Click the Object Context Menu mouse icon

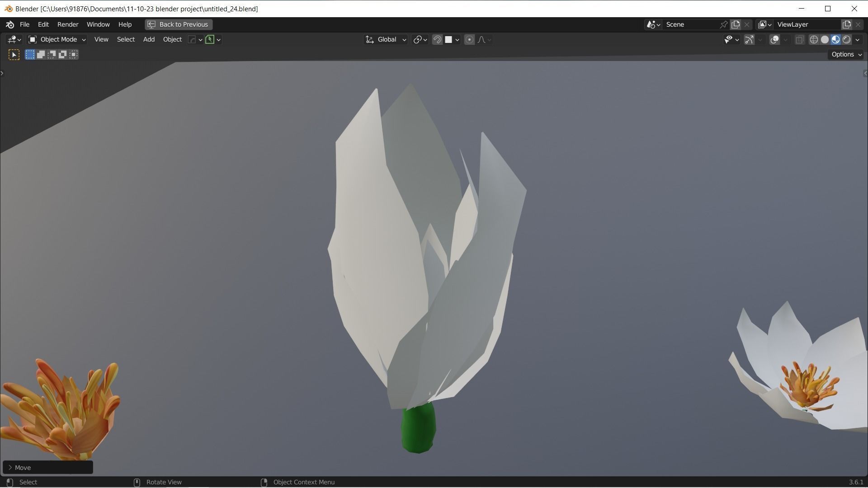click(264, 482)
